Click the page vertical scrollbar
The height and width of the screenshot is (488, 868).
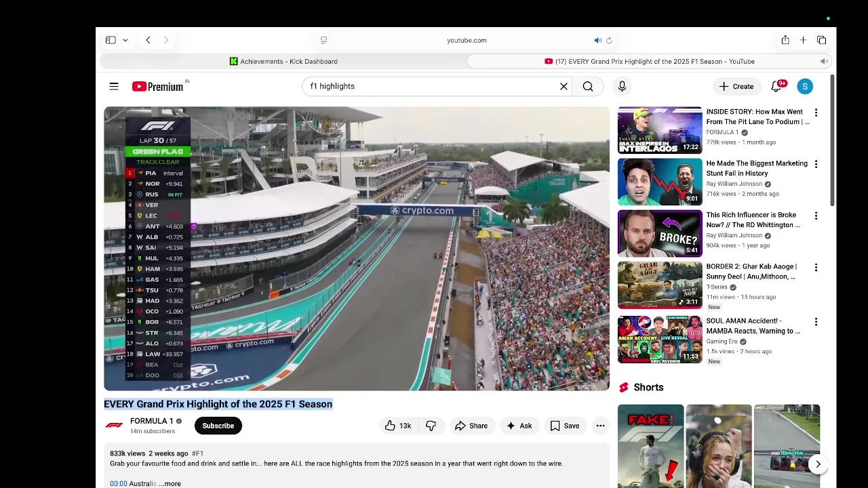pos(833,139)
